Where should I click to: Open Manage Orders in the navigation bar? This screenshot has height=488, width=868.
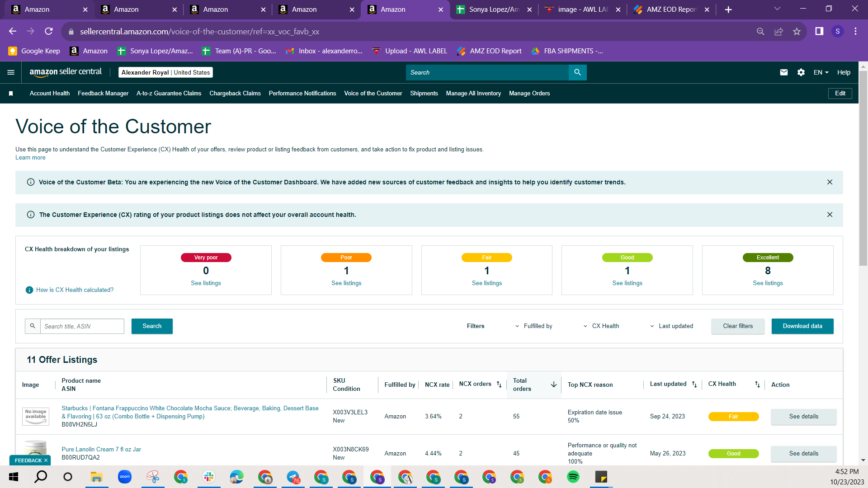pyautogui.click(x=529, y=94)
